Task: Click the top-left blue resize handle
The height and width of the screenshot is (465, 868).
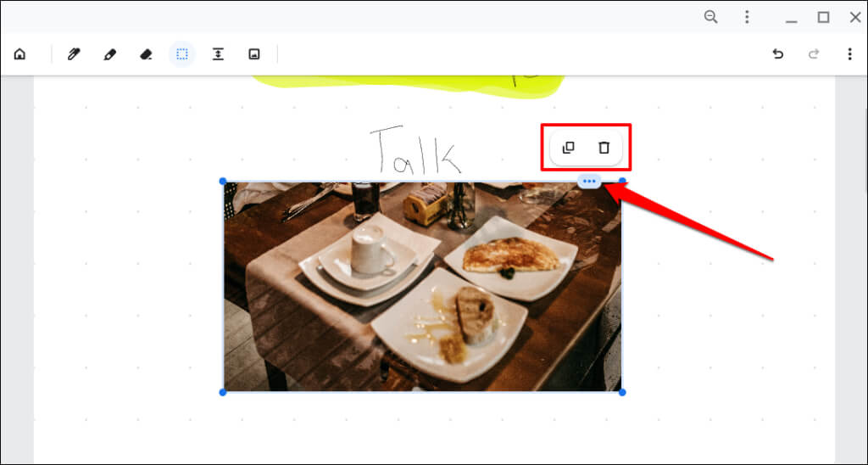Action: (223, 182)
